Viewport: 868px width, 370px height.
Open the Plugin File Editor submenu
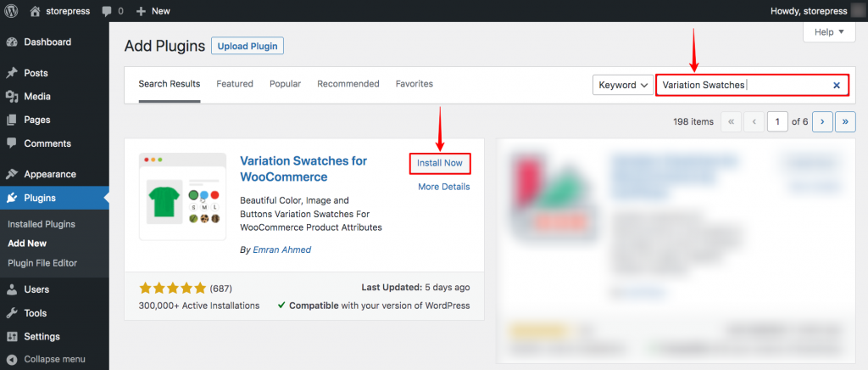[x=42, y=263]
